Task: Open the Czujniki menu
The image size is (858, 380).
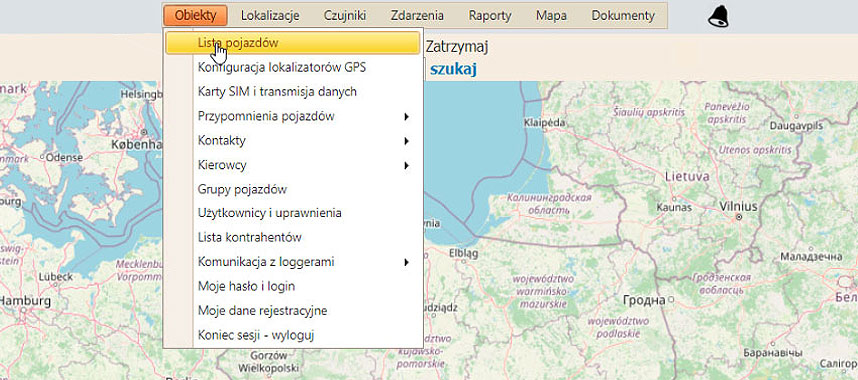Action: (x=345, y=15)
